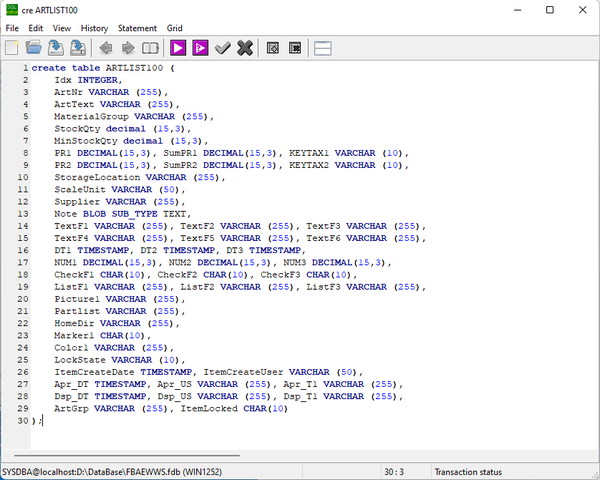This screenshot has width=600, height=480.
Task: Open the View menu
Action: [62, 28]
